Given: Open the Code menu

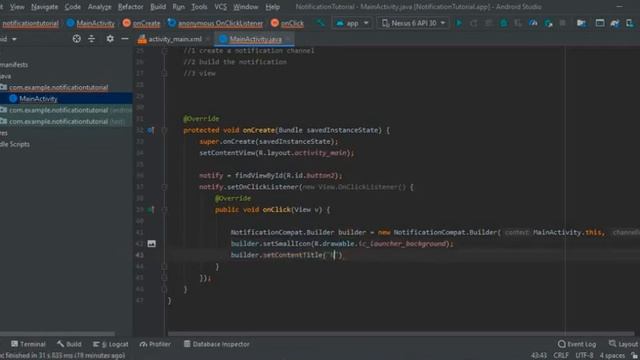Looking at the screenshot, I should point(73,7).
